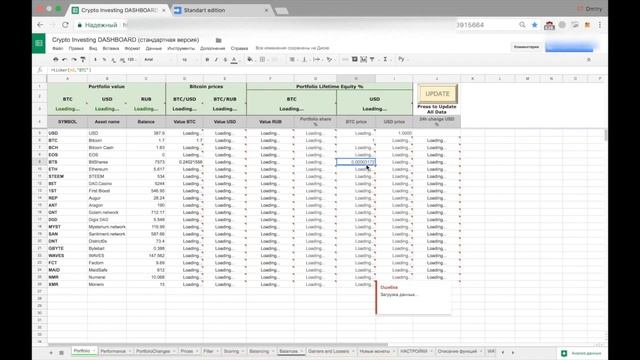Click the Insert comment icon
The image size is (640, 360).
pos(354,60)
